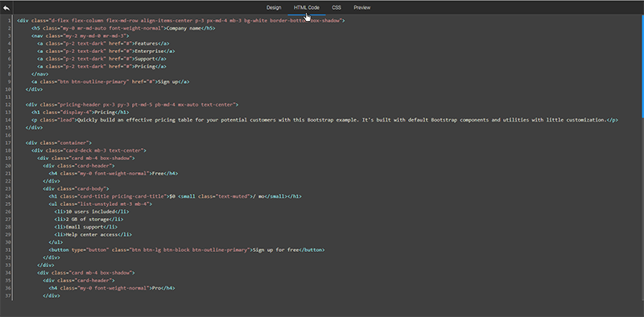This screenshot has width=644, height=317.
Task: Click the closing </ul> tag on line 30
Action: click(x=56, y=242)
